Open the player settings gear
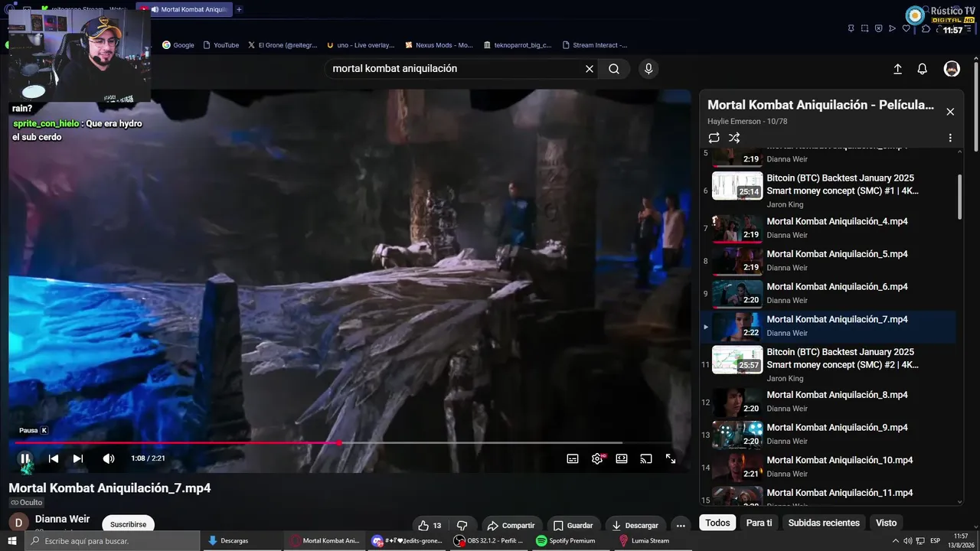The height and width of the screenshot is (551, 980). [x=598, y=458]
